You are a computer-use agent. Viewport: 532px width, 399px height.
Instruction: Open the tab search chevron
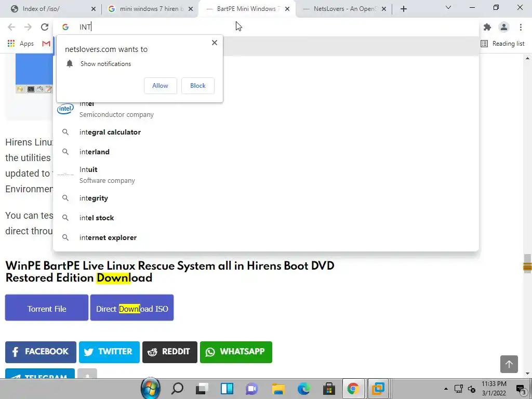pos(448,7)
